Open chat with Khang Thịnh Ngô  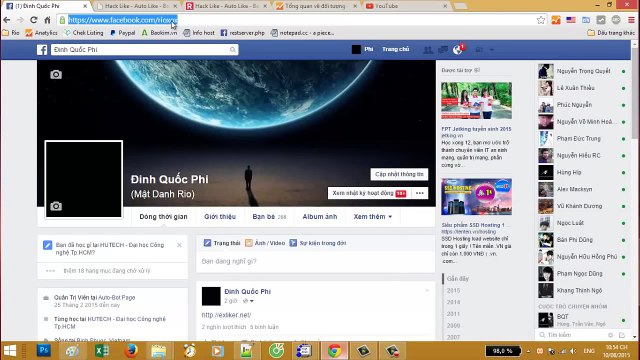tap(582, 290)
